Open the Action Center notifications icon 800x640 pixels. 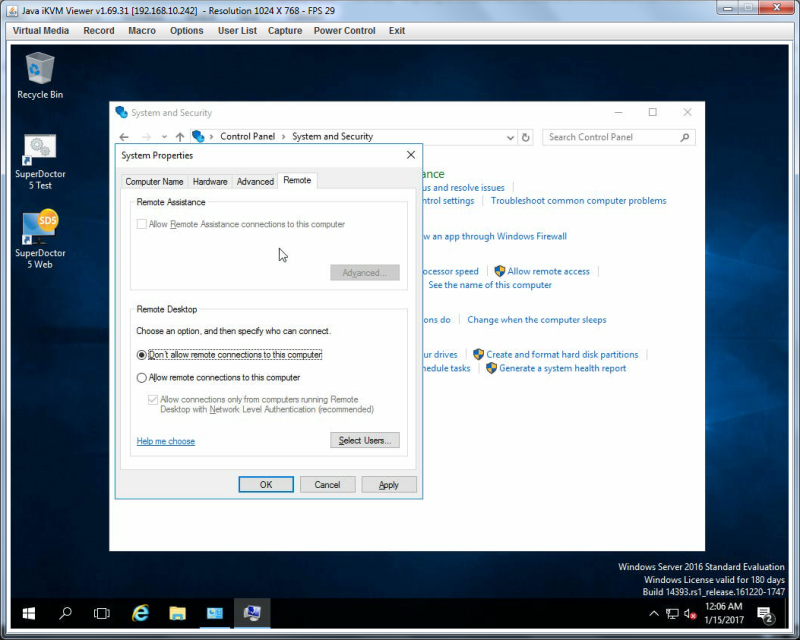765,614
